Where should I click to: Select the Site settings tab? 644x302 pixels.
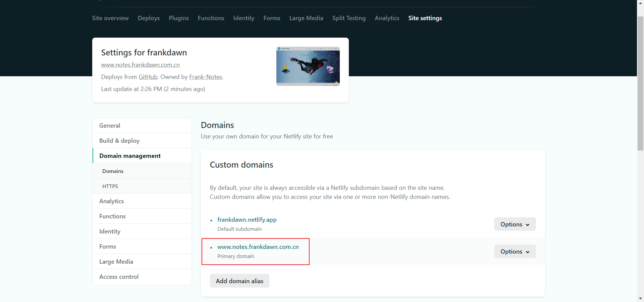(425, 18)
